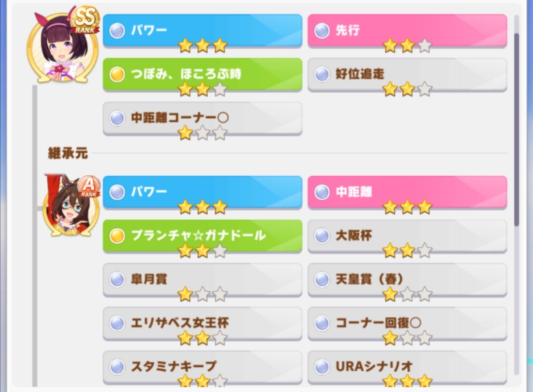Click the three-star rating under 中距離

[x=407, y=207]
